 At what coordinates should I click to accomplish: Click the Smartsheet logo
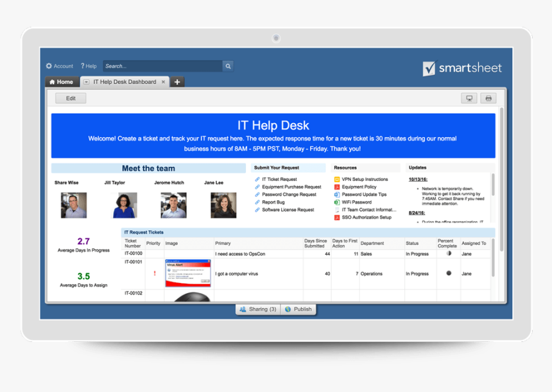pyautogui.click(x=462, y=68)
